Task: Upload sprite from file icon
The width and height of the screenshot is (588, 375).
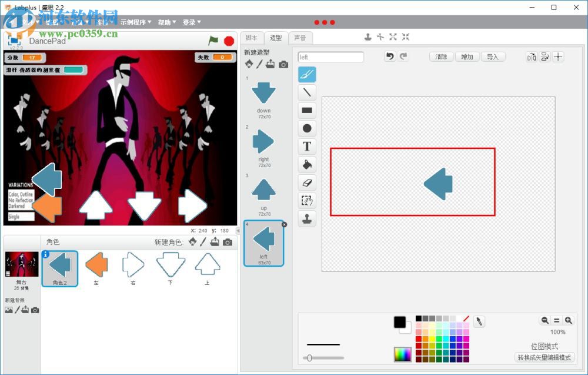Action: (215, 242)
